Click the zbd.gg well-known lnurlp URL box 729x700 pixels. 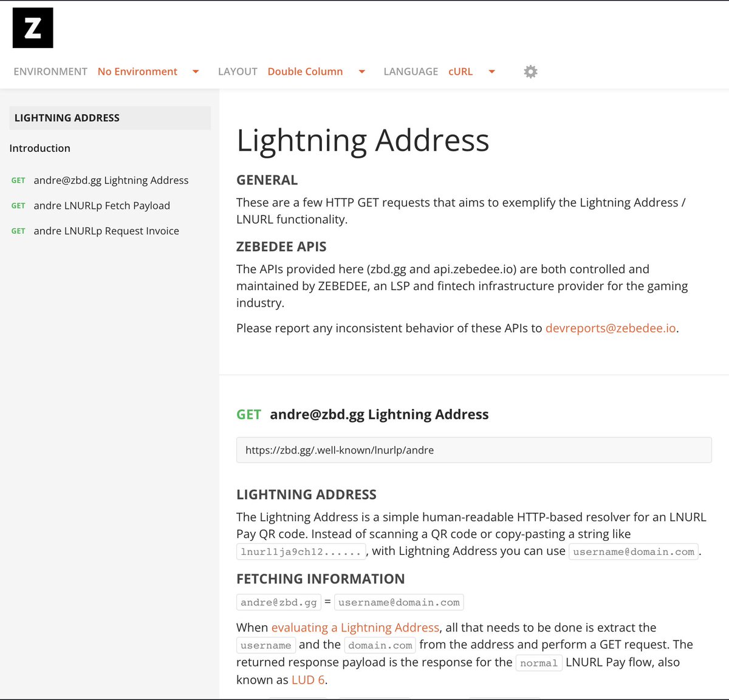tap(474, 450)
